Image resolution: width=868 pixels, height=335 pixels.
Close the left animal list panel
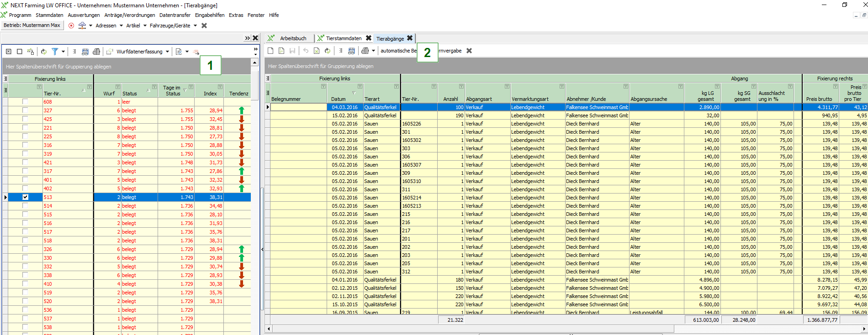pos(255,38)
